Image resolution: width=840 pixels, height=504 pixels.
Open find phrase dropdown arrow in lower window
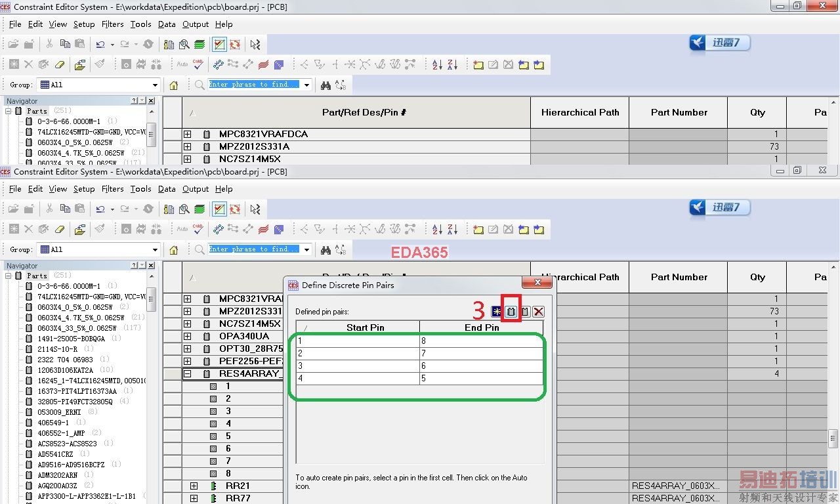click(x=306, y=249)
